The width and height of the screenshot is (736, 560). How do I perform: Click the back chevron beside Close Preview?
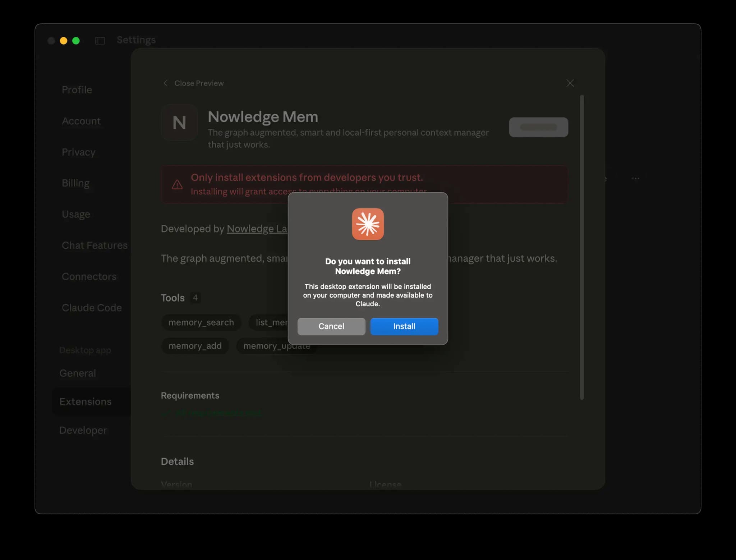[166, 83]
